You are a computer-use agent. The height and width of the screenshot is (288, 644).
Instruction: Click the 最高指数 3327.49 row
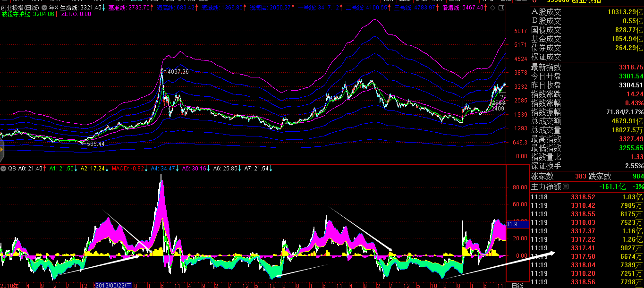click(x=587, y=139)
